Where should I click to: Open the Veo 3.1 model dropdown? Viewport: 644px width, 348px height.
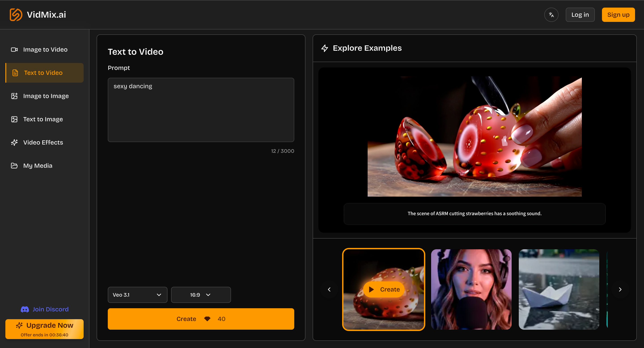[137, 295]
